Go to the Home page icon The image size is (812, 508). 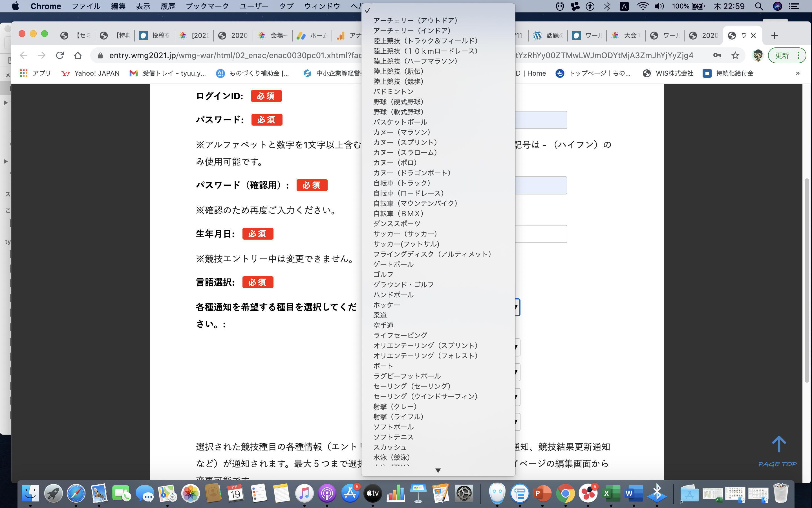click(x=78, y=55)
